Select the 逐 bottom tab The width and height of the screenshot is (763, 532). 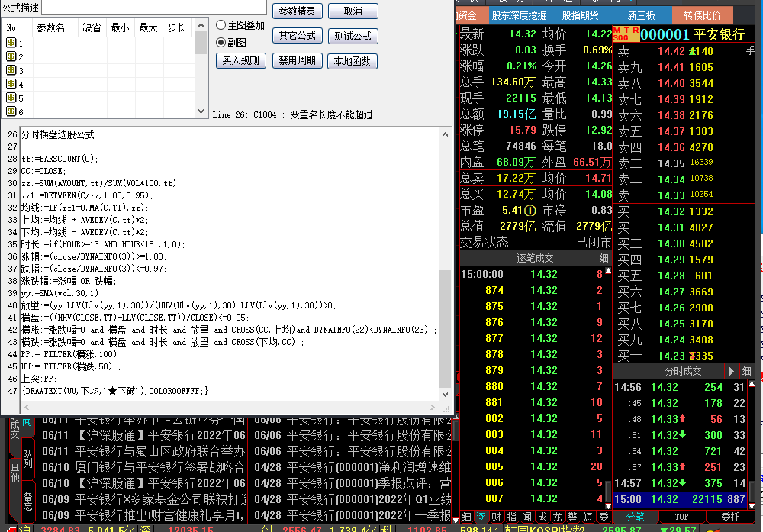tap(481, 517)
